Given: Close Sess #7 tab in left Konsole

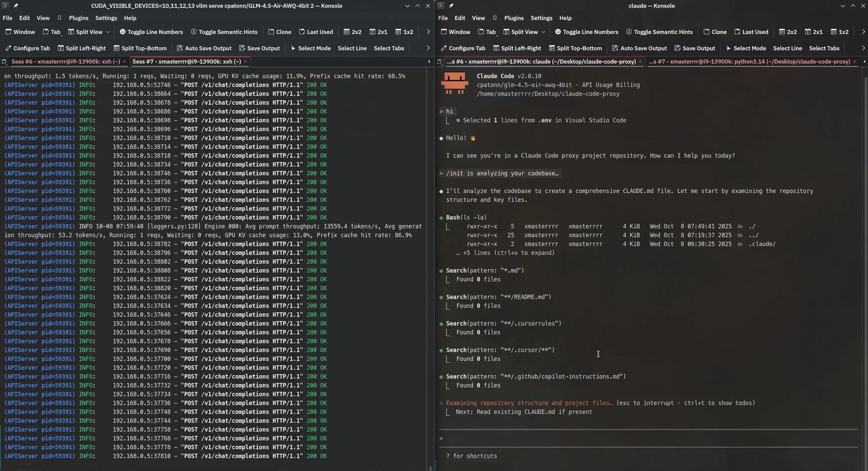Looking at the screenshot, I should click(245, 62).
